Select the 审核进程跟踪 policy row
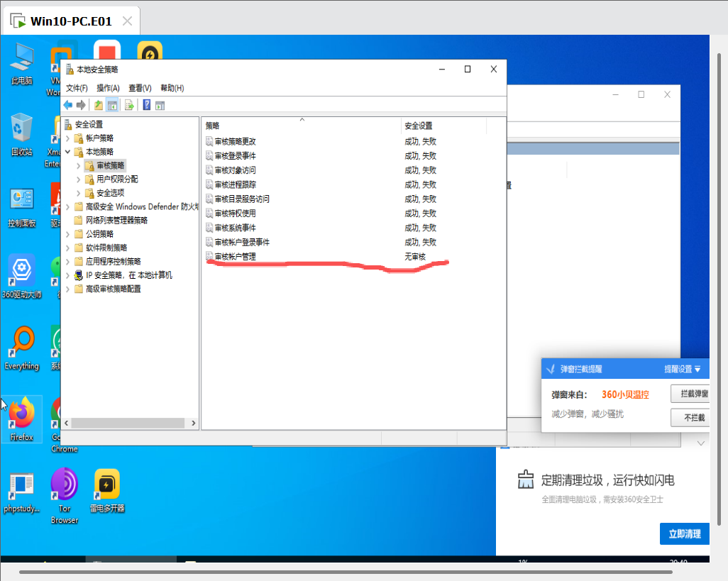 (x=345, y=184)
